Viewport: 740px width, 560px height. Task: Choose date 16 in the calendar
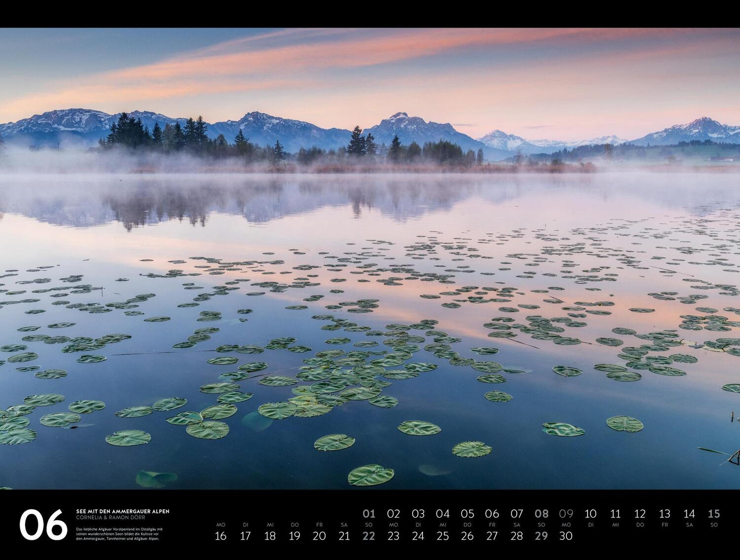tap(221, 536)
